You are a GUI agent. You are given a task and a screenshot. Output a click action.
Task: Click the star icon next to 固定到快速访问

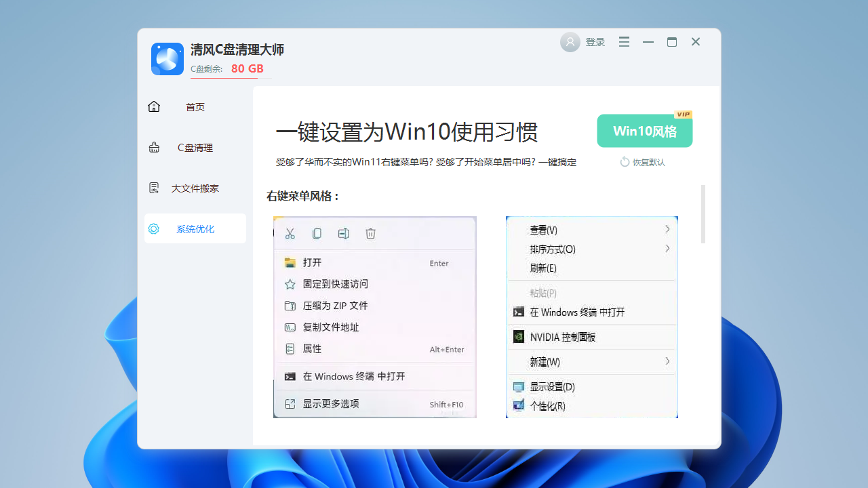coord(290,284)
